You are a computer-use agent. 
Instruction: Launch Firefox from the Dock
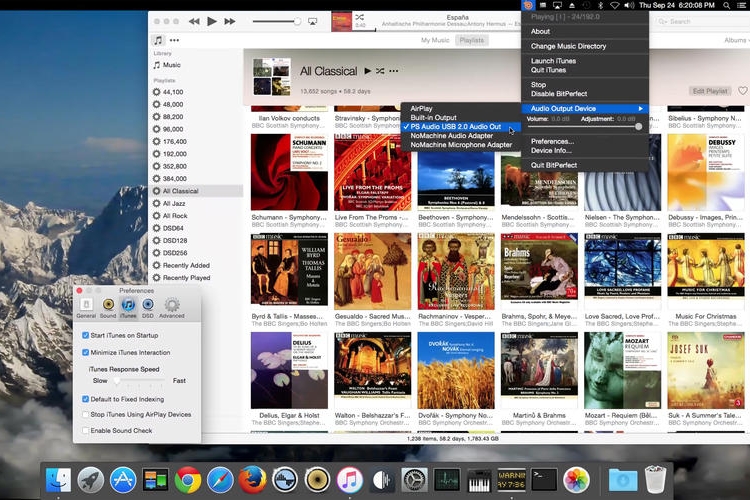pyautogui.click(x=252, y=480)
